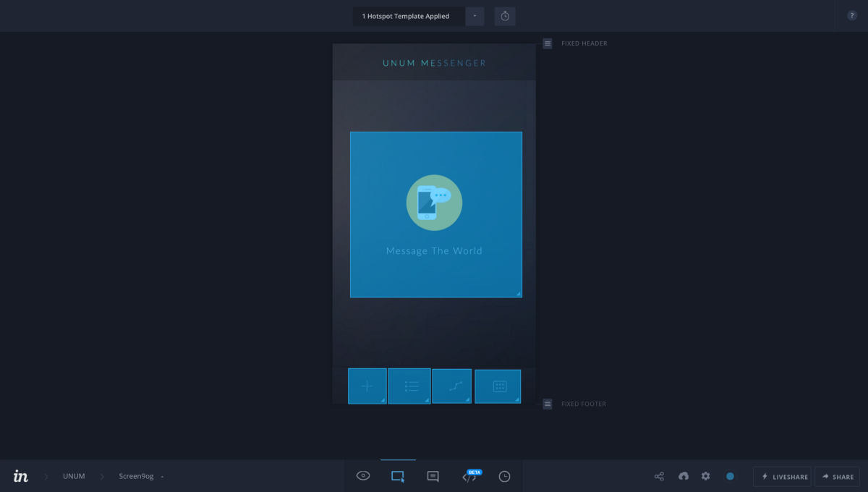Expand the hotspot template dropdown arrow
The height and width of the screenshot is (492, 868).
(x=475, y=16)
